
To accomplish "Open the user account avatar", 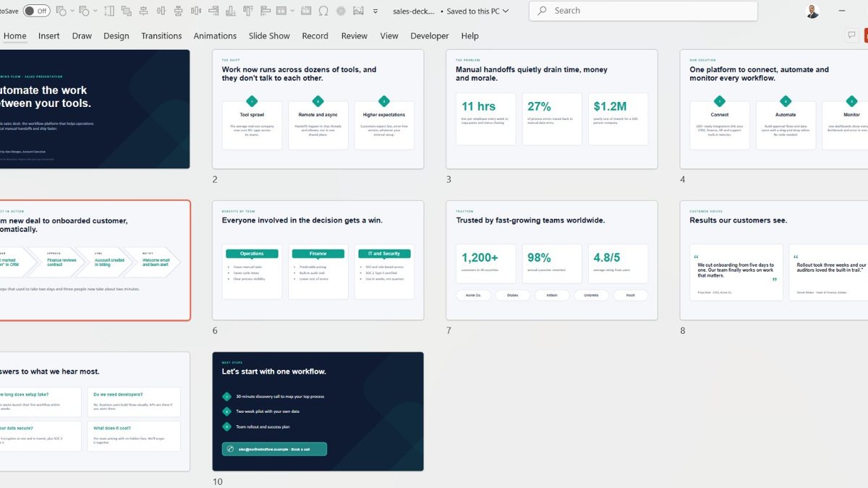I will point(813,11).
